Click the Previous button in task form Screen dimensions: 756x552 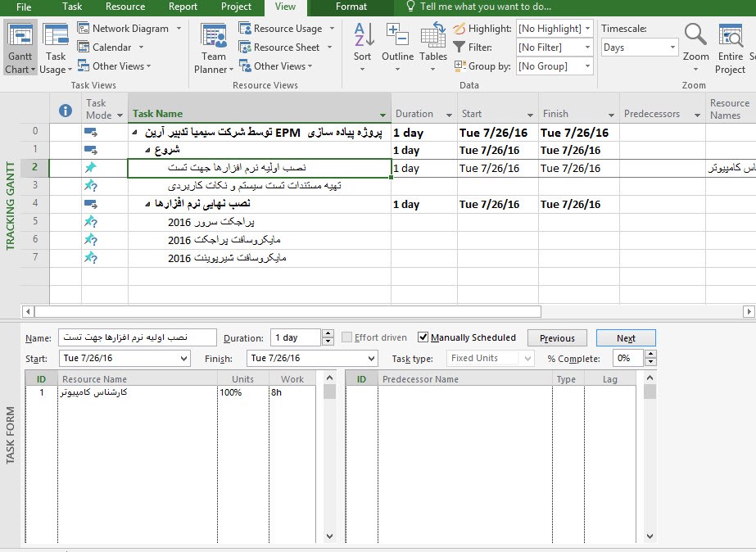click(x=557, y=338)
